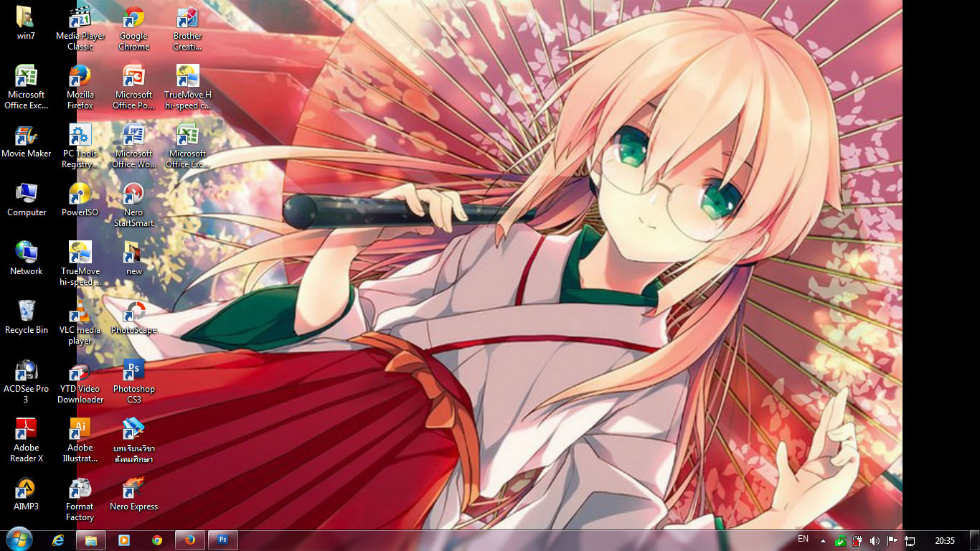This screenshot has height=551, width=980.
Task: Click the EN input language indicator
Action: pos(804,539)
